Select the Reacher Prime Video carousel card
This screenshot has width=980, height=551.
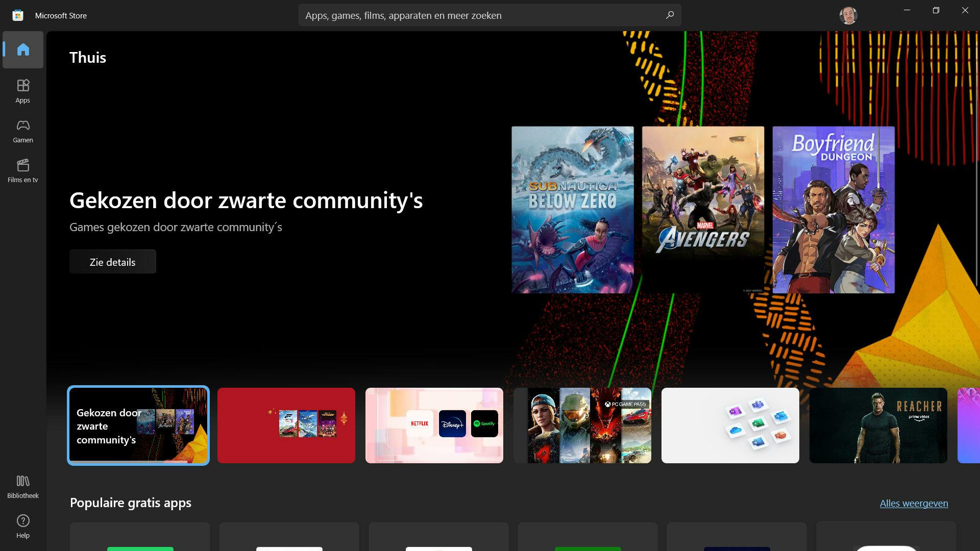coord(878,425)
